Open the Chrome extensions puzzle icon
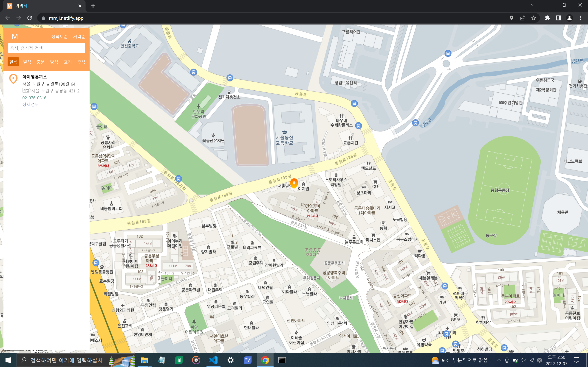 click(547, 18)
